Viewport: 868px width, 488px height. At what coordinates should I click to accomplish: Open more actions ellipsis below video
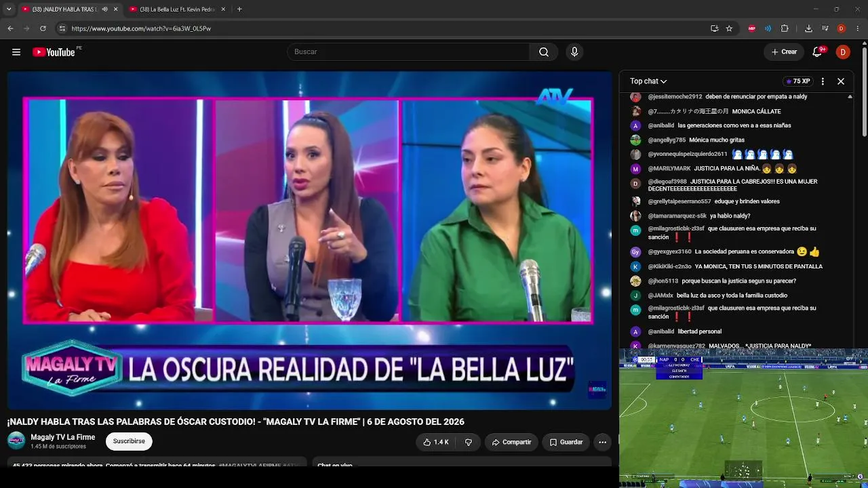(602, 442)
